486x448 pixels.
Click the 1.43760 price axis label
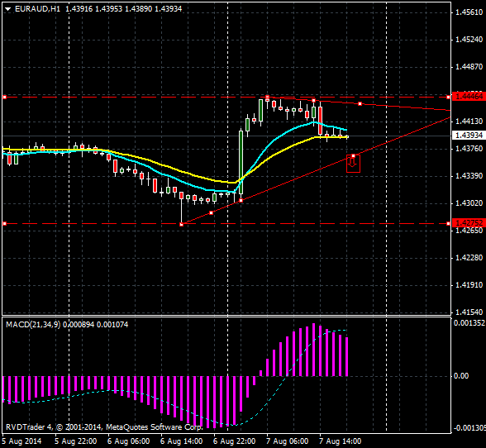[x=469, y=149]
